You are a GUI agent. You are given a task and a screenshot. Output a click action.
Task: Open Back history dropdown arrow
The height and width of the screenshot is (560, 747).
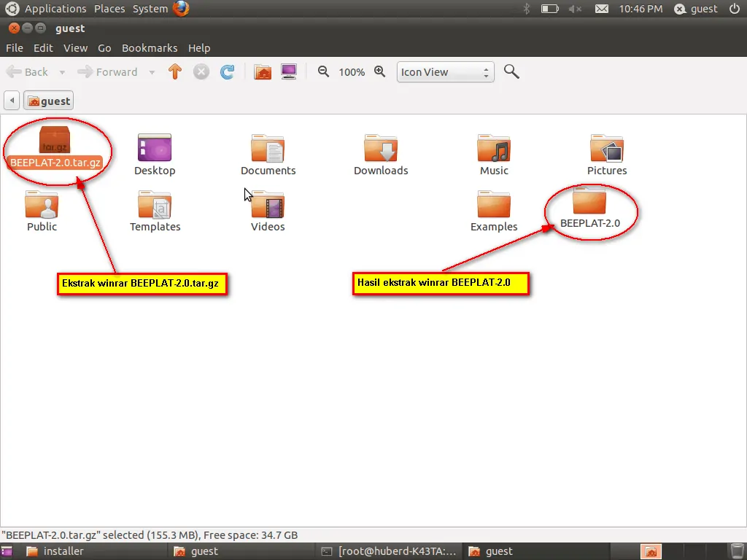click(x=62, y=72)
